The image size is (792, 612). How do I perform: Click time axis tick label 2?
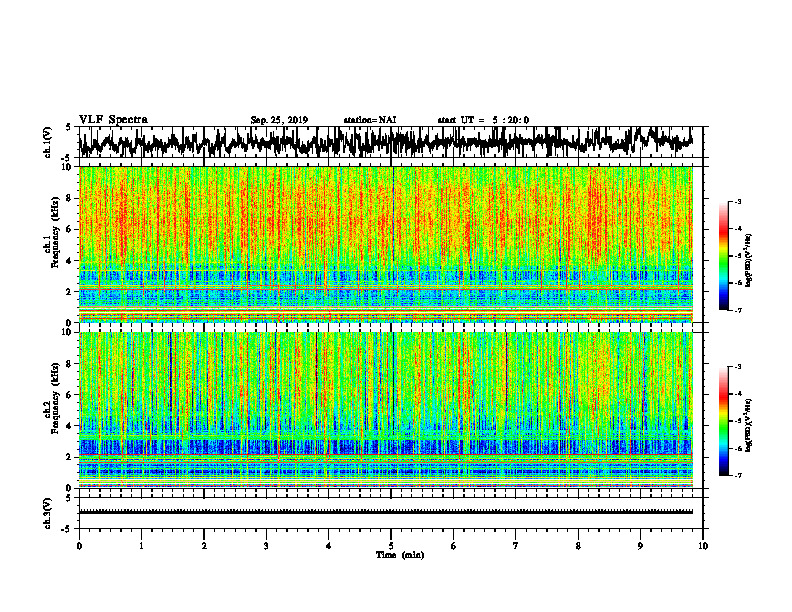(204, 546)
